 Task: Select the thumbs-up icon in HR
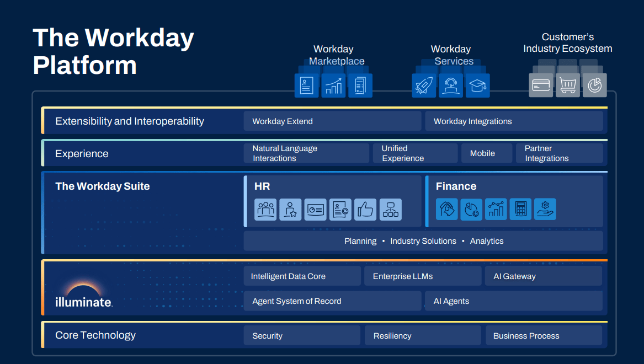365,210
